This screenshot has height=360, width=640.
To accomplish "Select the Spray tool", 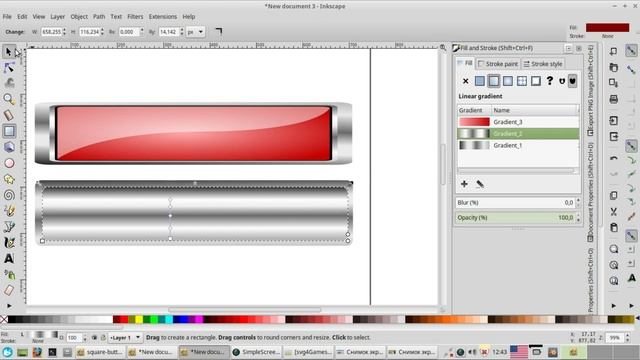I will click(x=9, y=274).
